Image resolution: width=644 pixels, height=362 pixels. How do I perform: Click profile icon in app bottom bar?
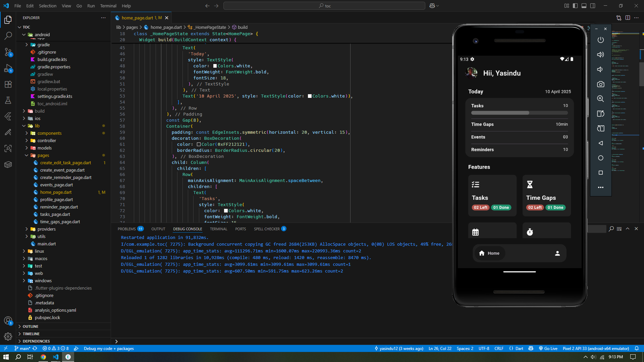(557, 253)
